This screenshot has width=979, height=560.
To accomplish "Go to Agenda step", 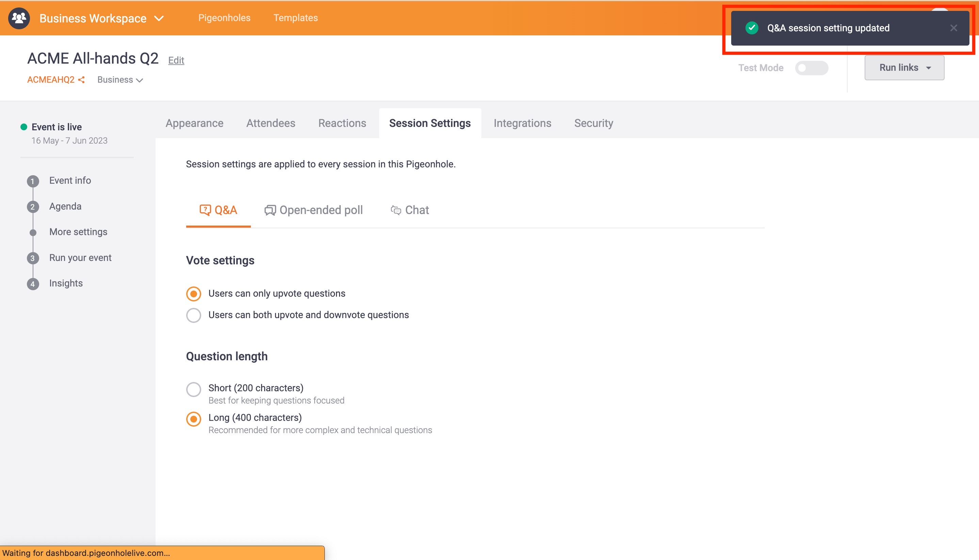I will (65, 206).
